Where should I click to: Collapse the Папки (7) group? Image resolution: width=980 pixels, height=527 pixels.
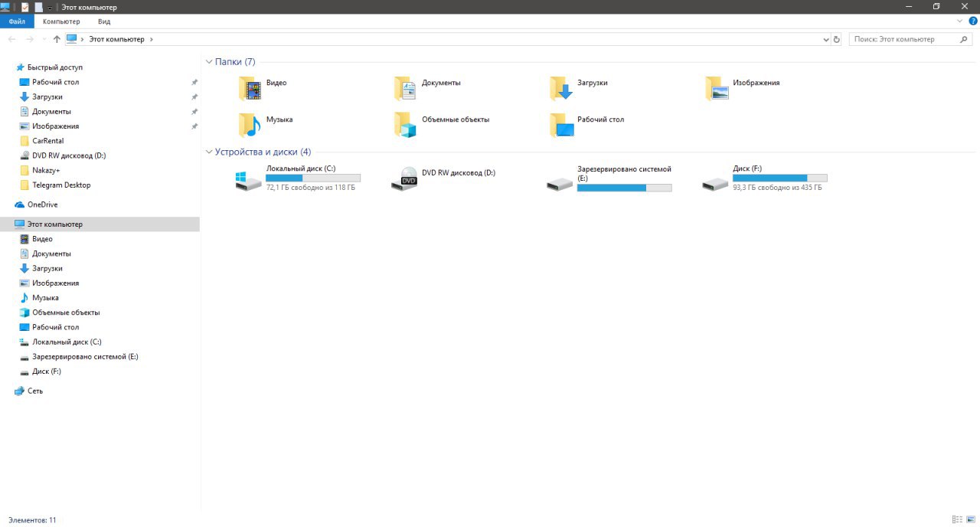[209, 61]
